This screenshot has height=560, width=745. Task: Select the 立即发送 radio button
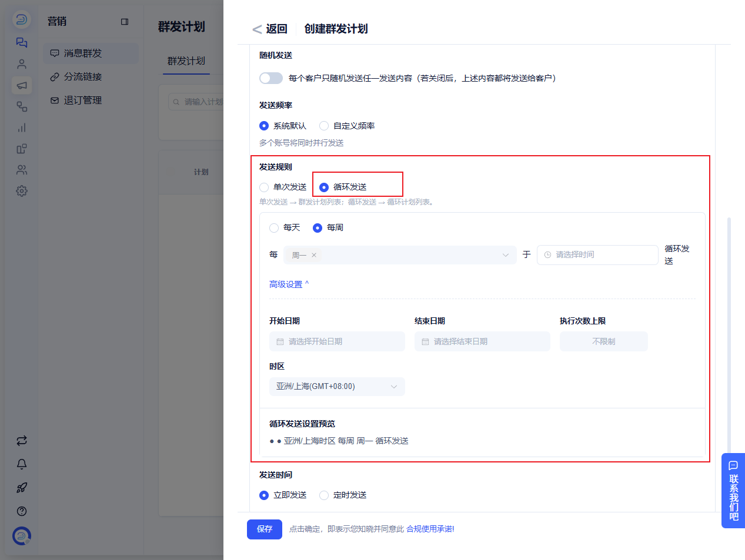click(x=264, y=495)
